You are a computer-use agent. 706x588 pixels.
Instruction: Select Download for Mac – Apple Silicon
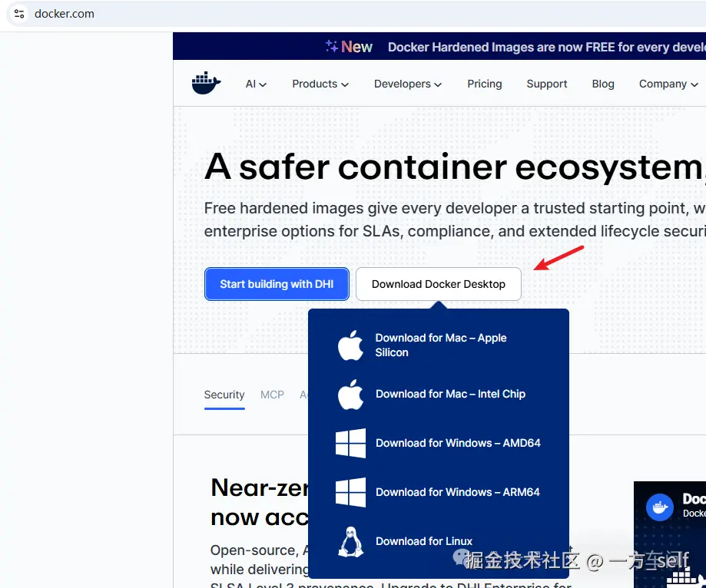(440, 345)
